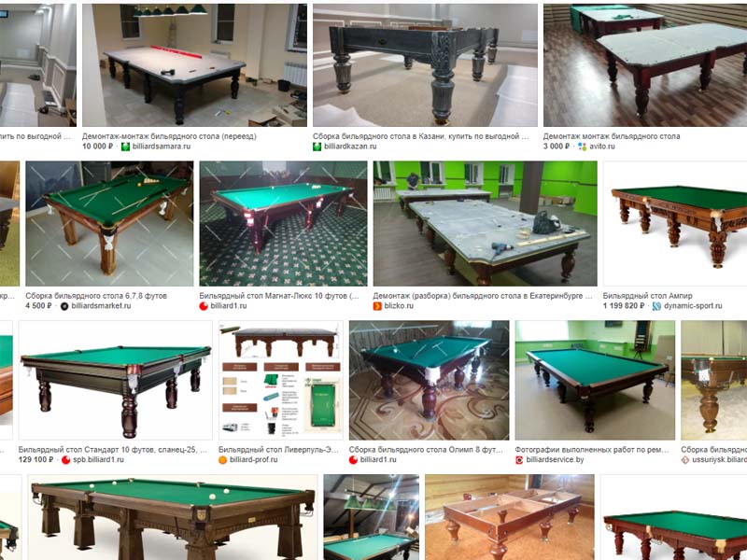Click the billiardservice.by red favicon
This screenshot has height=560, width=747.
519,460
